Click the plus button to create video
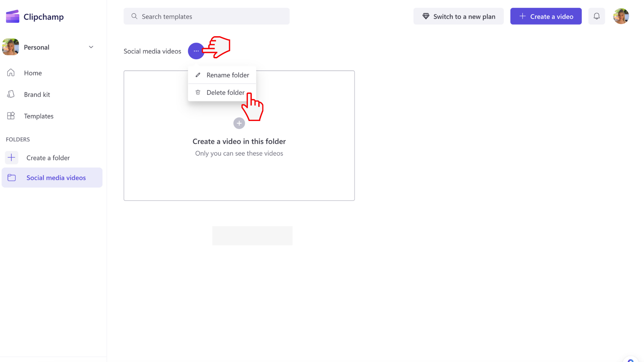The height and width of the screenshot is (362, 644). point(239,123)
